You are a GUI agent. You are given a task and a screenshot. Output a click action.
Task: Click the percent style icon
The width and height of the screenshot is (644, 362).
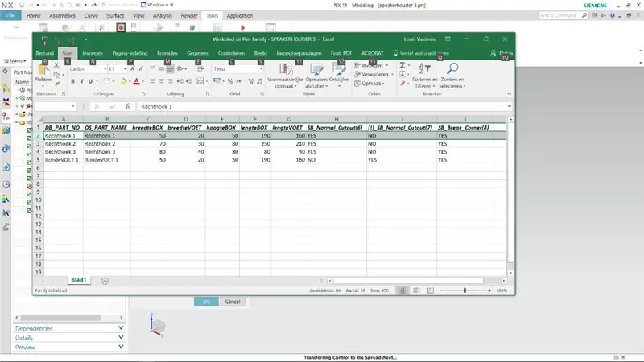coord(230,81)
